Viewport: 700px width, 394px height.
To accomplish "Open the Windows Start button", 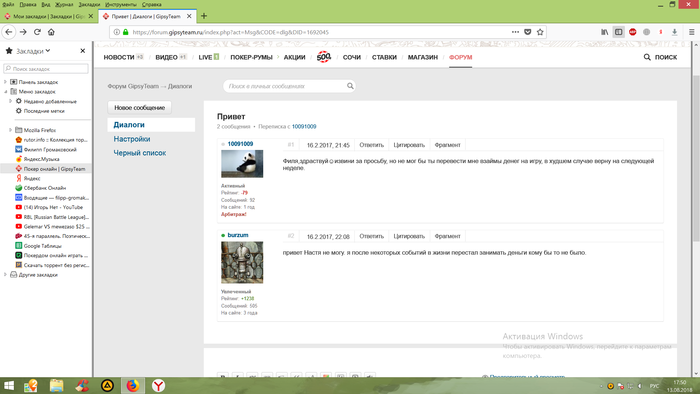I will coord(9,386).
